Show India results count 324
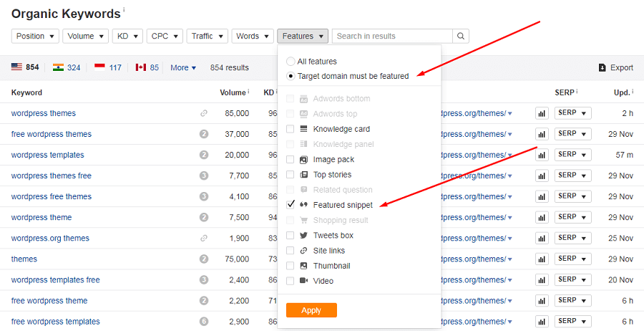The image size is (644, 331). pyautogui.click(x=74, y=67)
